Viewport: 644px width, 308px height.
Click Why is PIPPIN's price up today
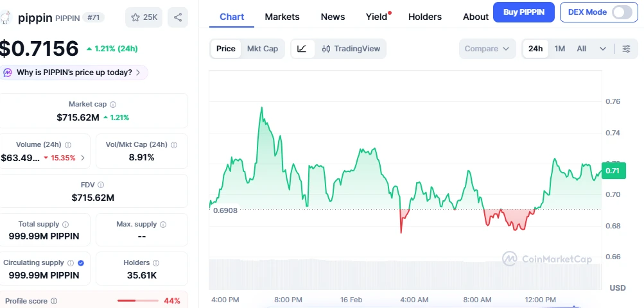[74, 73]
